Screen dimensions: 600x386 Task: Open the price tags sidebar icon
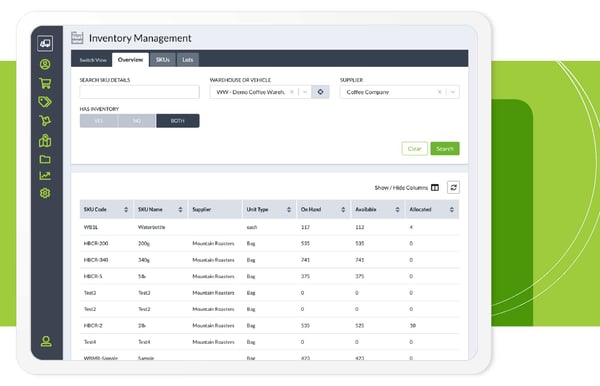tap(45, 102)
